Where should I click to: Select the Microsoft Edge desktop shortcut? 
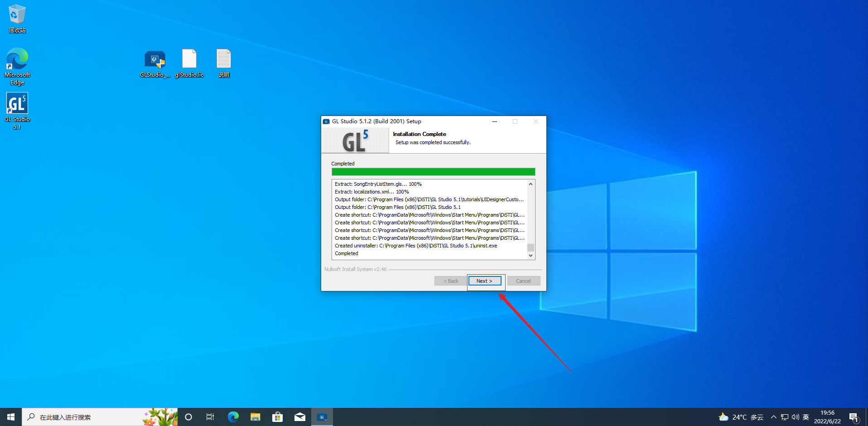pyautogui.click(x=17, y=67)
